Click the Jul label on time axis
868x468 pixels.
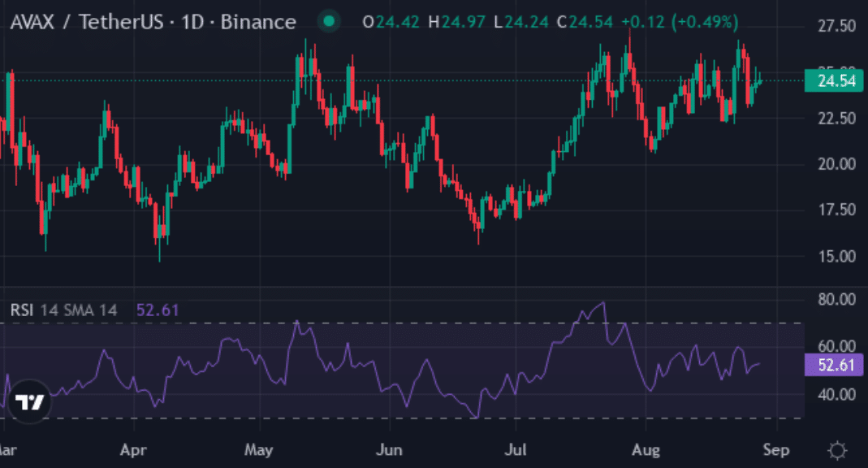pos(516,450)
